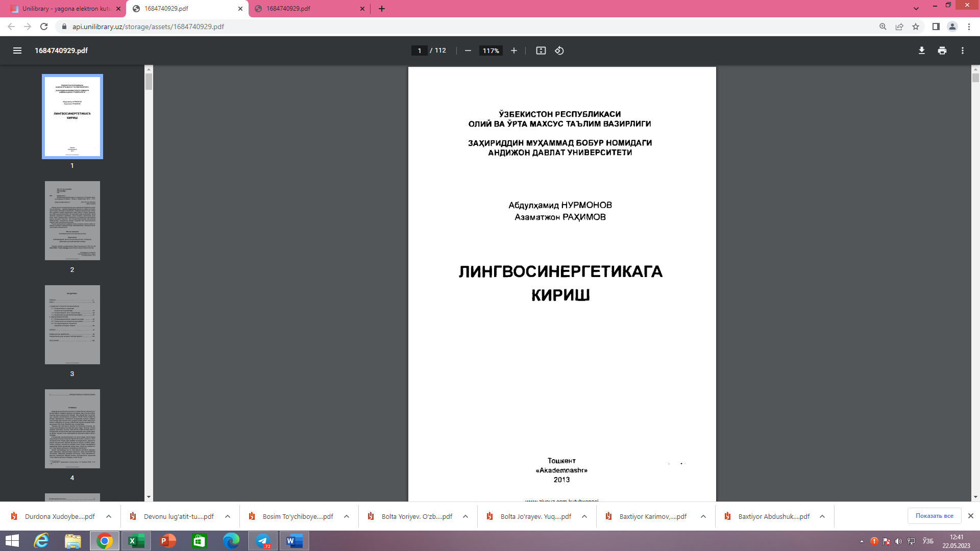Expand options for Durdona Xudoybe download
Viewport: 980px width, 551px height.
tap(108, 516)
